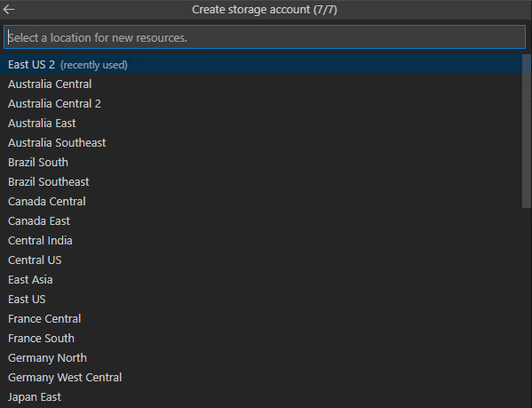Choose Canada Central region
This screenshot has width=532, height=408.
[261, 202]
